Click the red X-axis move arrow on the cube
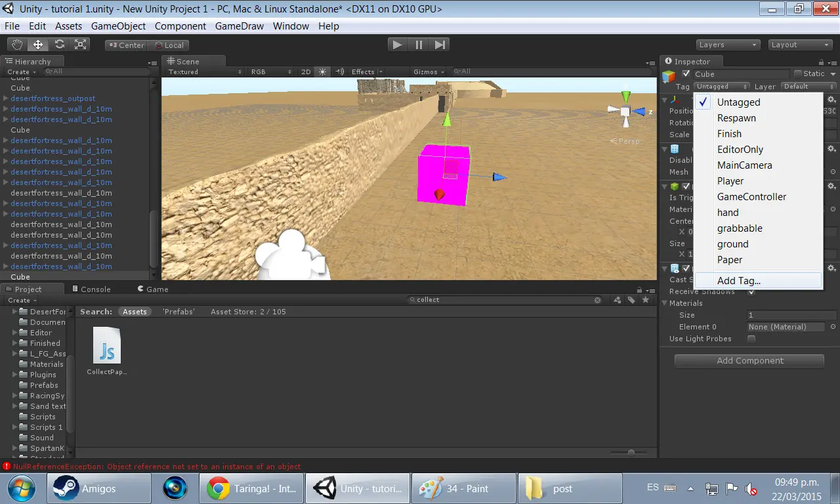This screenshot has width=840, height=504. pyautogui.click(x=440, y=194)
